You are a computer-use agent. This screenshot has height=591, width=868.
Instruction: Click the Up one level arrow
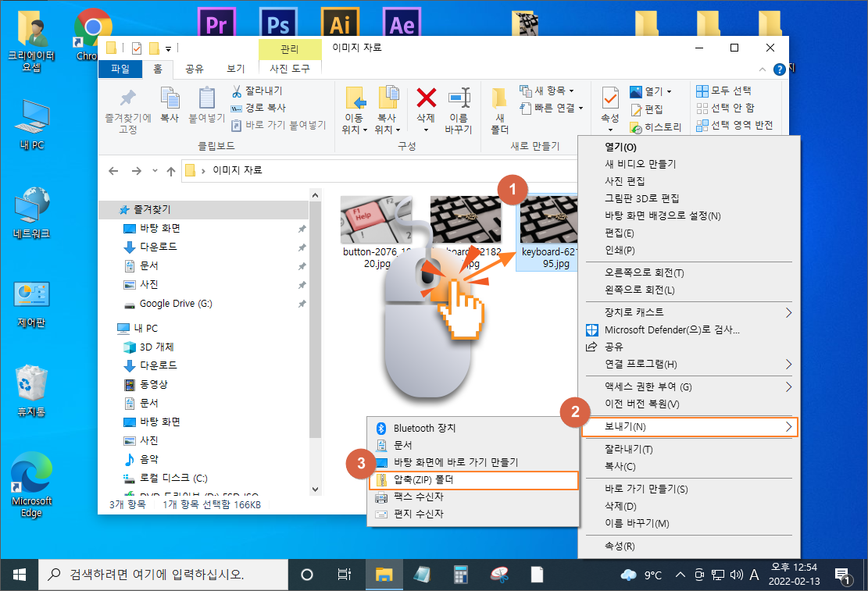171,171
